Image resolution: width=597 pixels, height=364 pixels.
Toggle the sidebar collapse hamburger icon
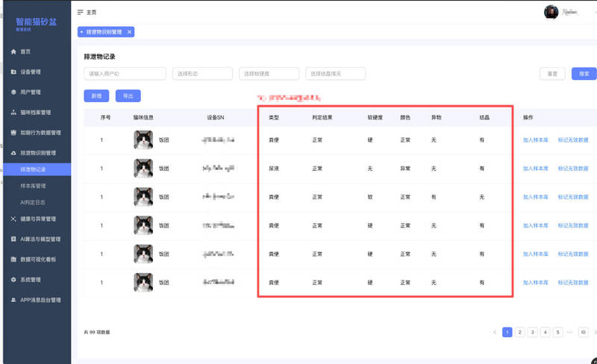tap(81, 12)
